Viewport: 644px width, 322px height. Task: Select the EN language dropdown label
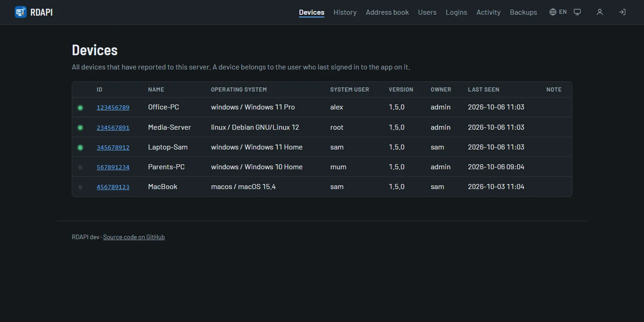coord(563,12)
